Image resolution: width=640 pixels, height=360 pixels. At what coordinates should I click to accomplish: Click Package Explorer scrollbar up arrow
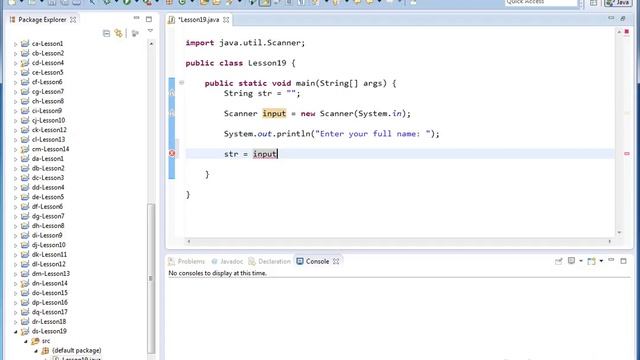click(x=151, y=43)
